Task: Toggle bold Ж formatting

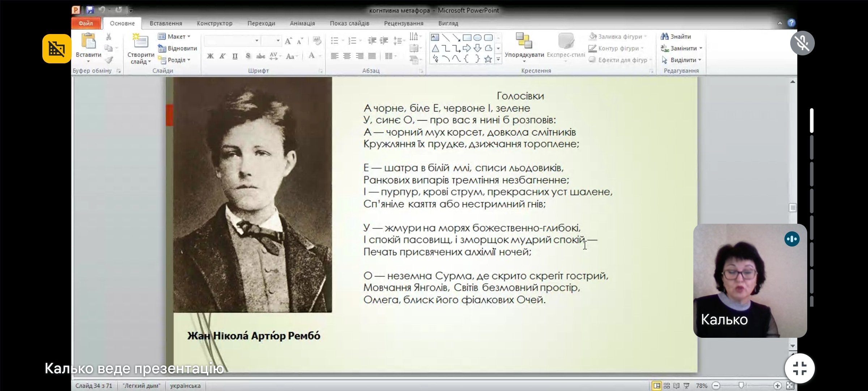Action: coord(210,56)
